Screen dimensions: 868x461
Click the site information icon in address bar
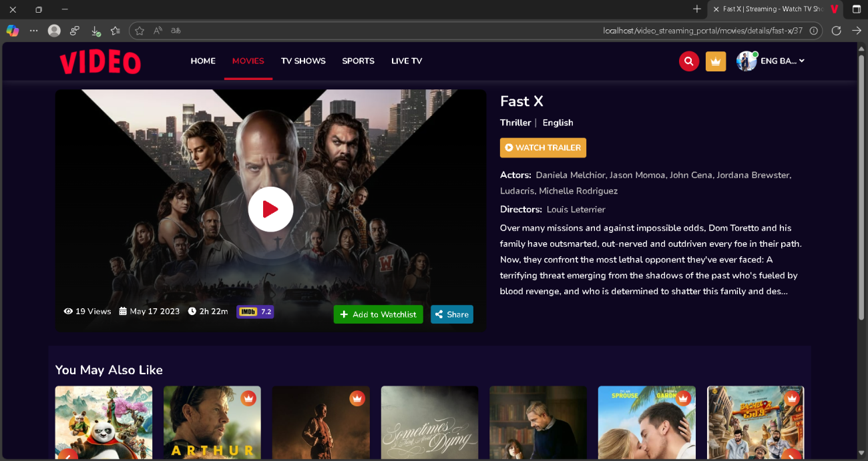click(813, 31)
